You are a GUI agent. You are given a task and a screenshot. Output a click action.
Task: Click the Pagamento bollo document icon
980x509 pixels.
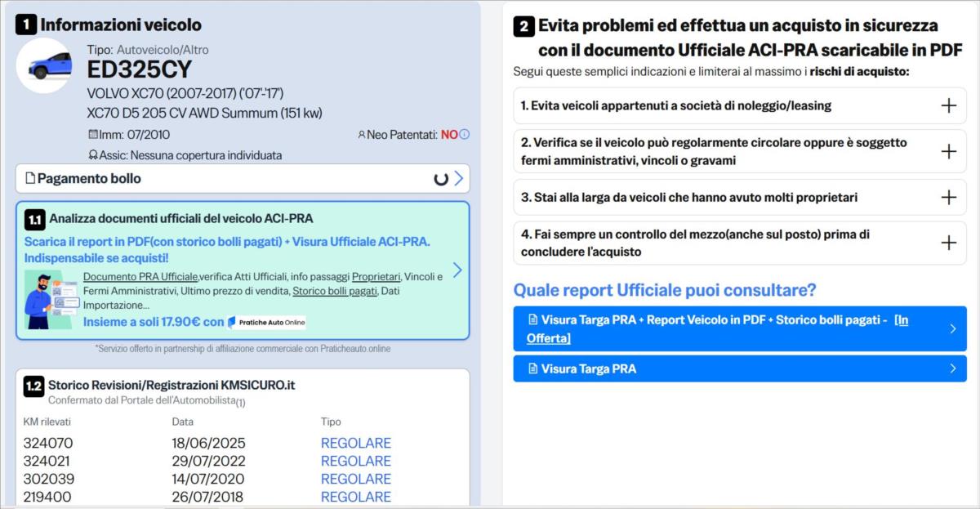point(30,178)
